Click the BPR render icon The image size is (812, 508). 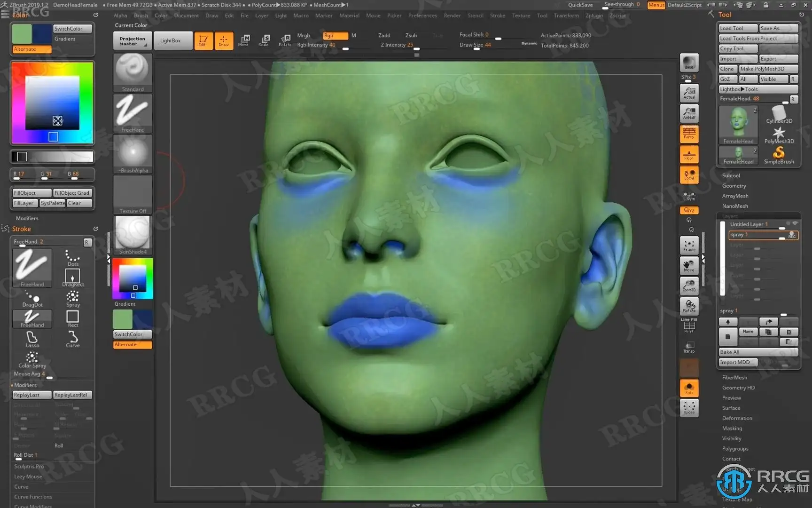(689, 63)
